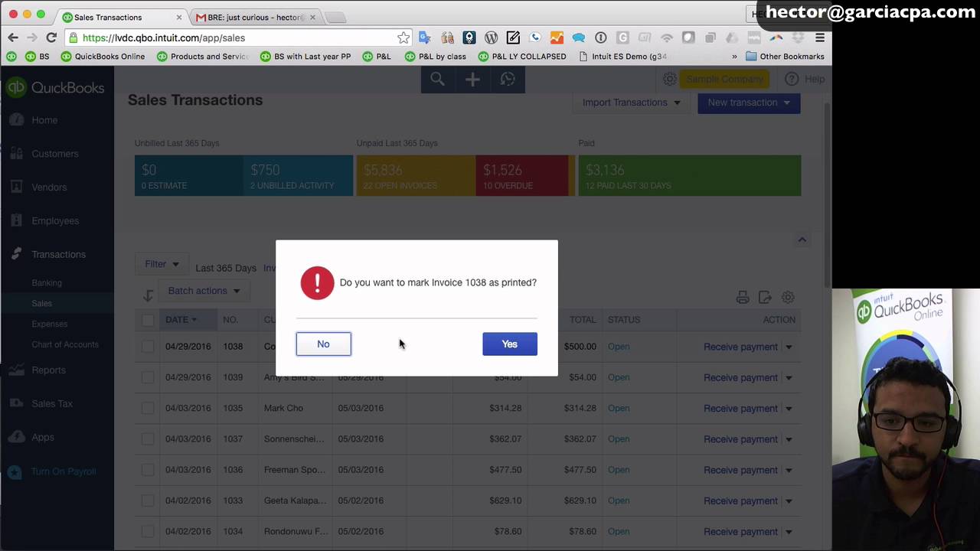Open the Chrome hamburger menu

[x=820, y=37]
